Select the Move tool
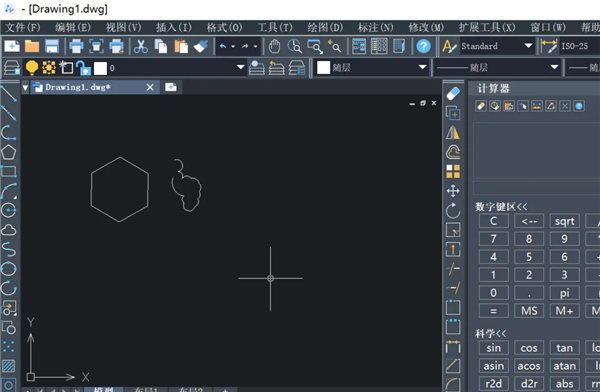 pos(453,191)
